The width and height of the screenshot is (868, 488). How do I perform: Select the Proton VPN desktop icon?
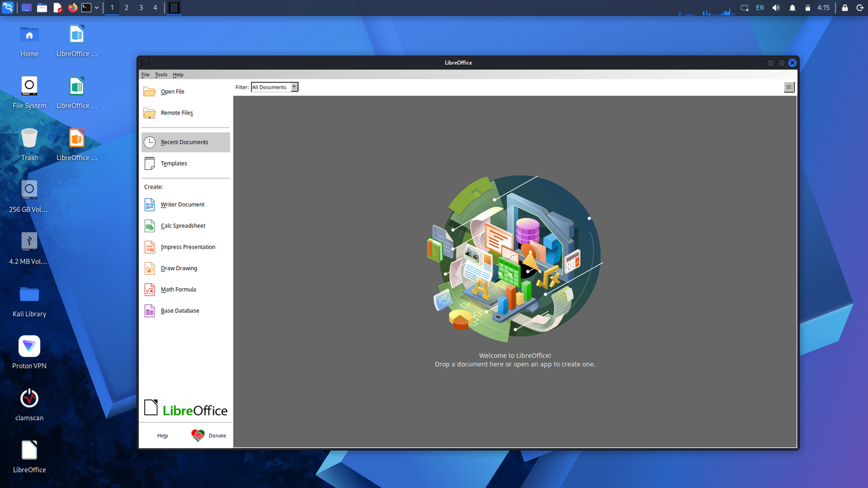point(29,353)
